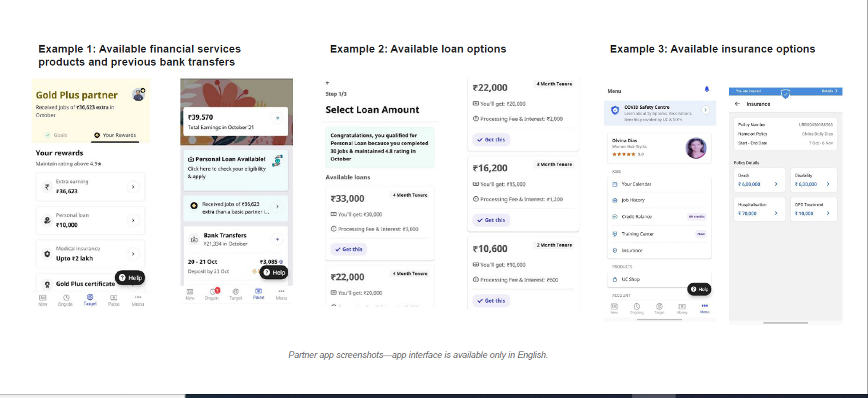Open Job History under the JOBS menu
The image size is (868, 398).
pos(632,200)
